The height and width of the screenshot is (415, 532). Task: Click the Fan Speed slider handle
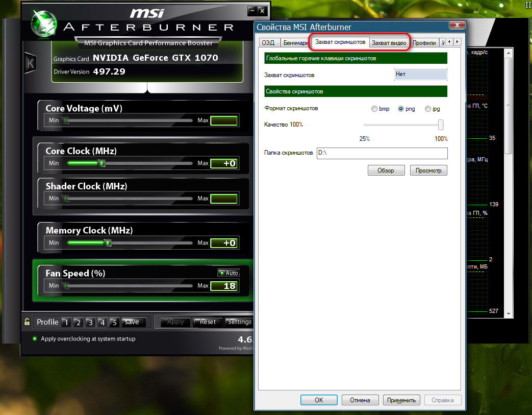click(x=66, y=286)
